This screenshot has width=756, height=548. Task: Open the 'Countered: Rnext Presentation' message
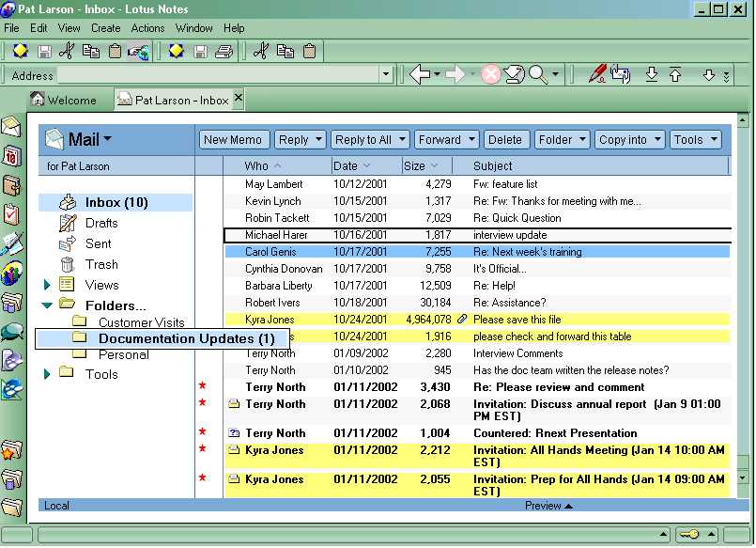(x=477, y=432)
